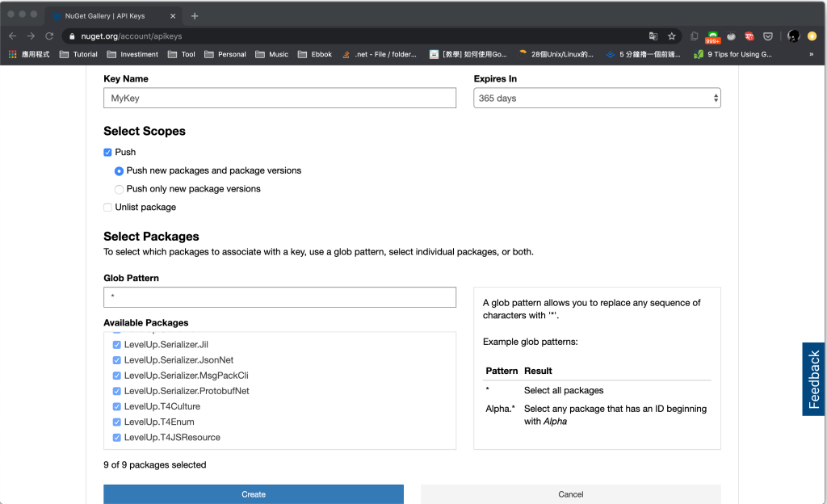Save page to Pocket extension
This screenshot has width=827, height=504.
(x=768, y=36)
